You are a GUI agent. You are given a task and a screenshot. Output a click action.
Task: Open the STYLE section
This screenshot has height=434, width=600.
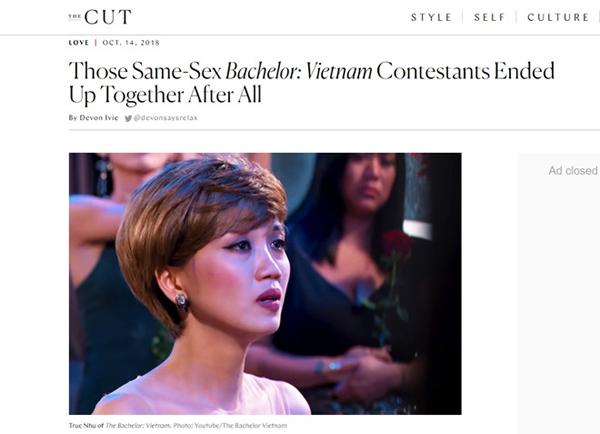[431, 17]
